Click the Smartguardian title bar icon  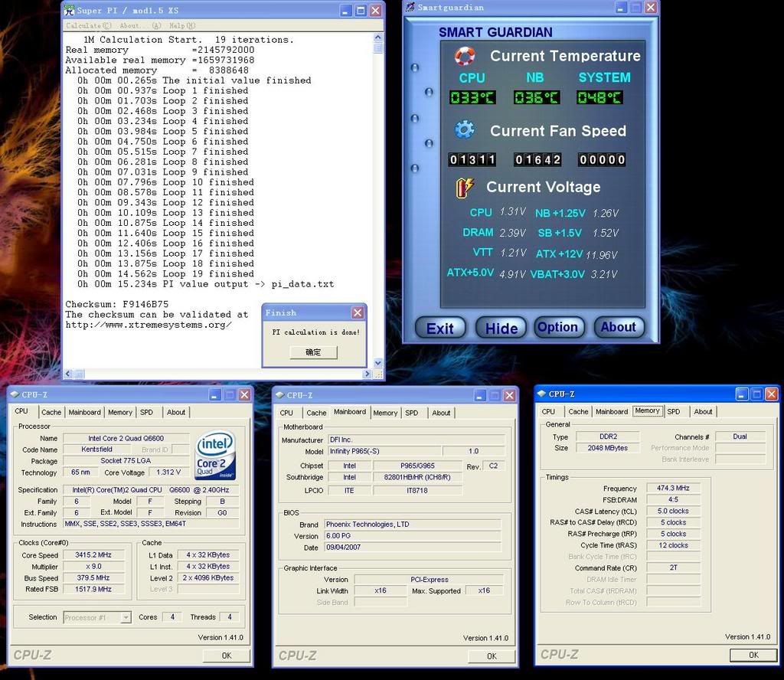(410, 8)
